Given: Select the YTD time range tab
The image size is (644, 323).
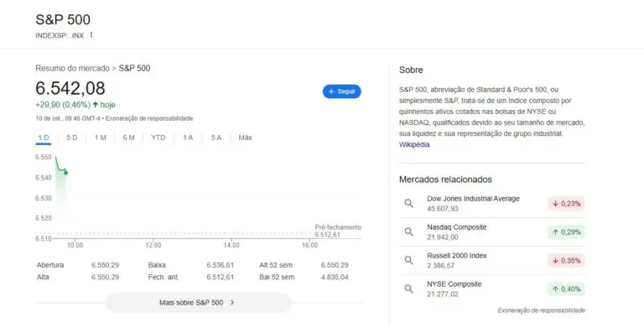Looking at the screenshot, I should (158, 138).
